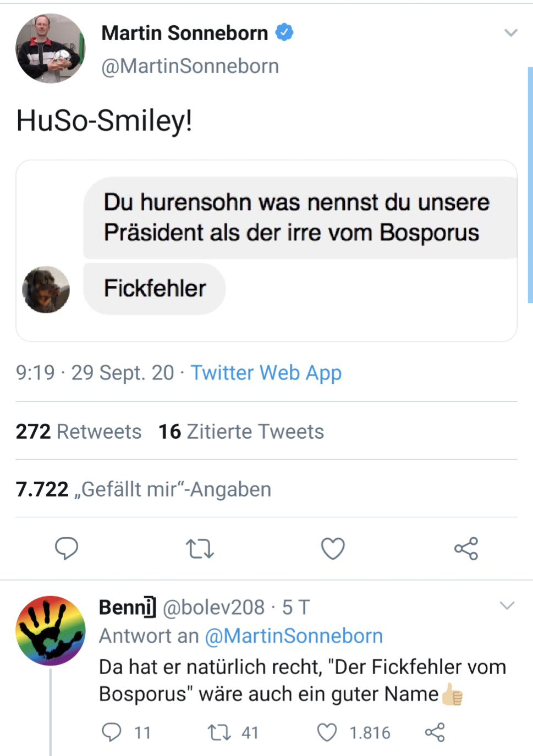Viewport: 533px width, 756px height.
Task: Open the main tweet options chevron
Action: tap(510, 33)
